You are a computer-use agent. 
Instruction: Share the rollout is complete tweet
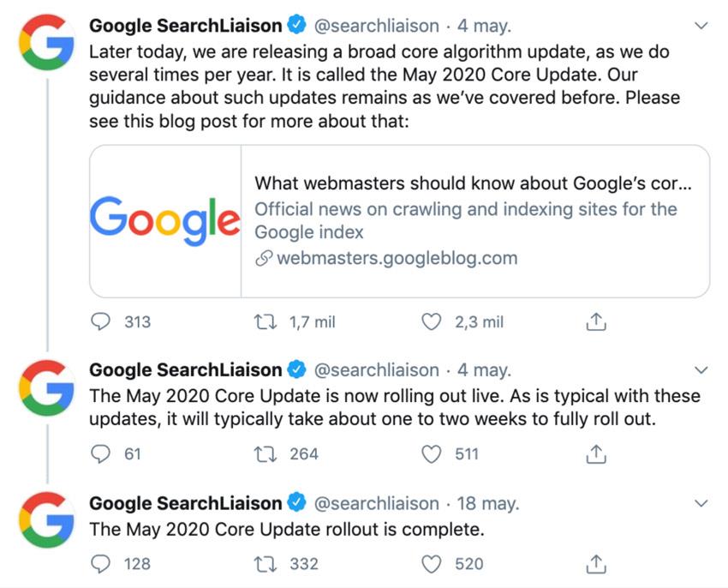596,564
